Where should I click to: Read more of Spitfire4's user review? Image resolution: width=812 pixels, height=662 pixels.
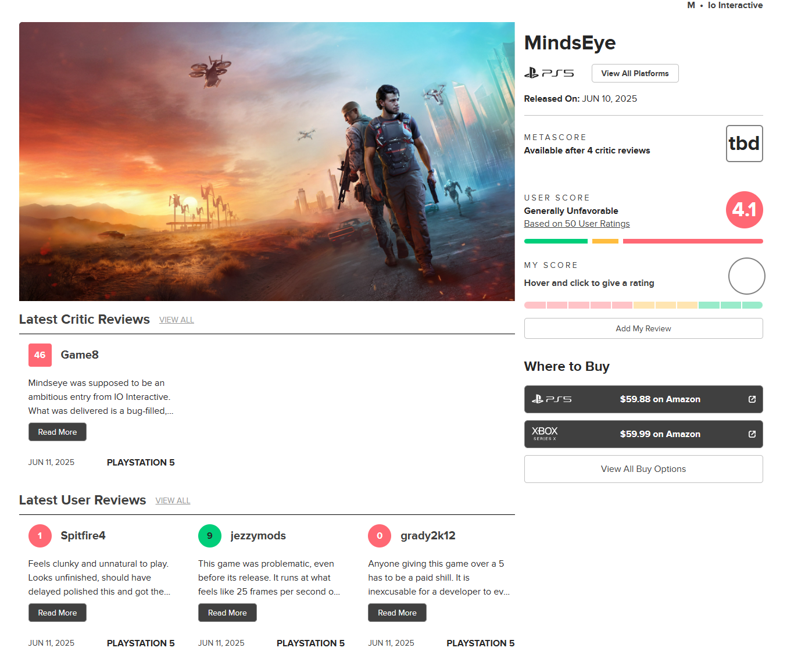click(58, 613)
